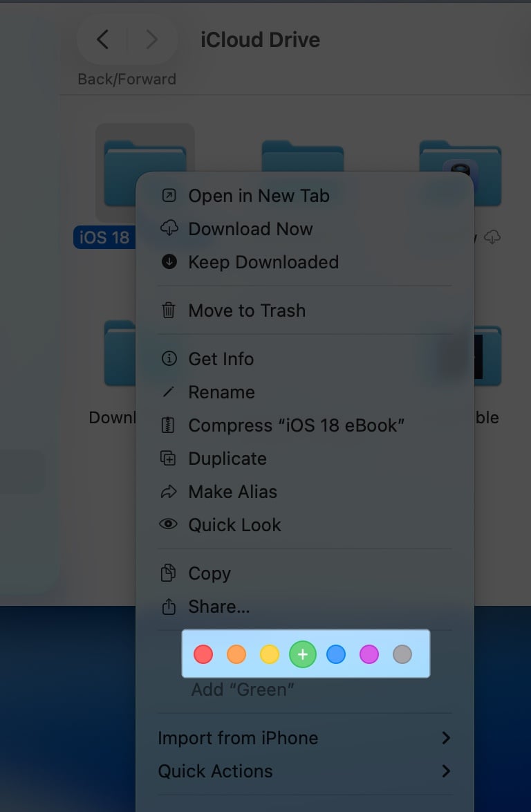This screenshot has height=812, width=531.
Task: Duplicate the selected folder
Action: [x=305, y=459]
